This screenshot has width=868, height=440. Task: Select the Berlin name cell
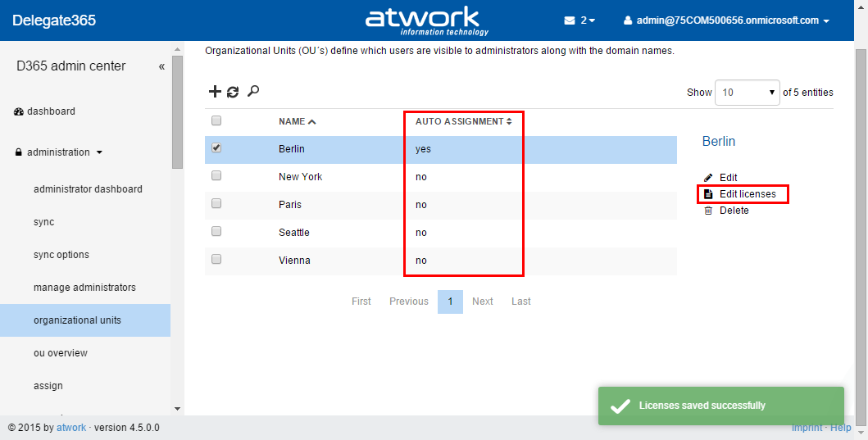pyautogui.click(x=291, y=149)
